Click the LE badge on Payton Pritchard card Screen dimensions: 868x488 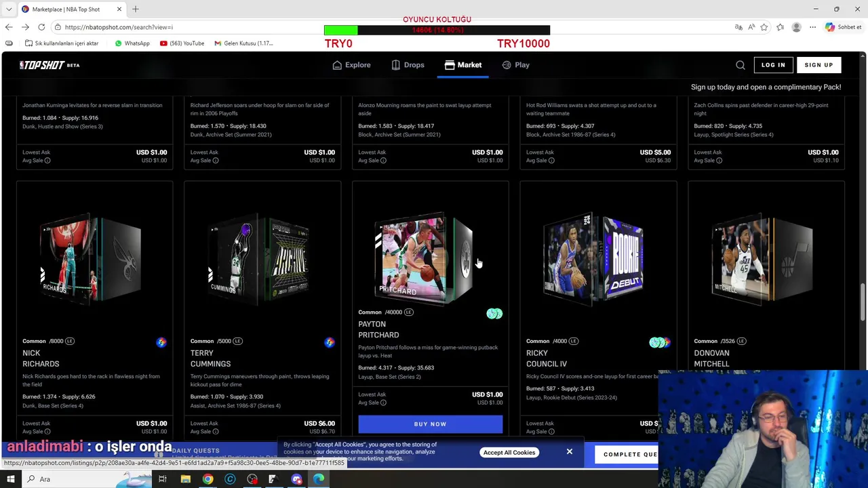(x=409, y=312)
